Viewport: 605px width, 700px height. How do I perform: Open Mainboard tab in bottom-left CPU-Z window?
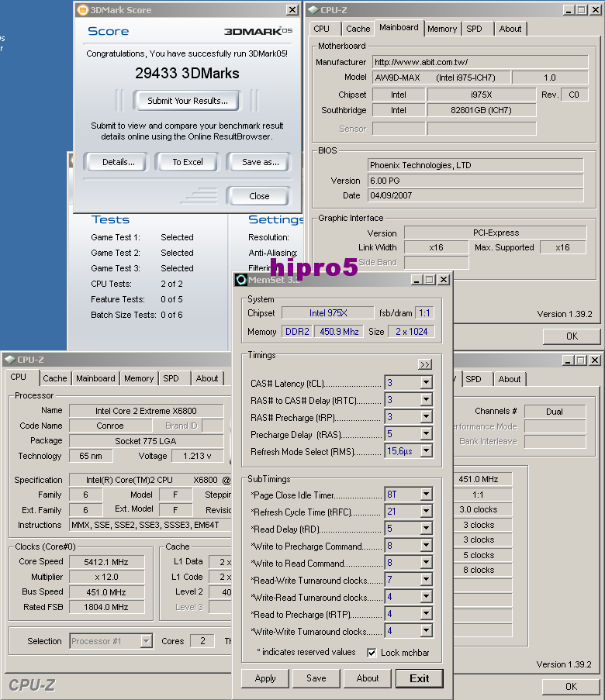point(95,378)
